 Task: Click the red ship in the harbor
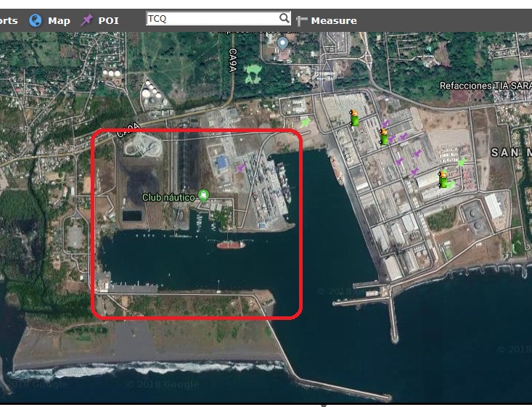click(x=231, y=245)
